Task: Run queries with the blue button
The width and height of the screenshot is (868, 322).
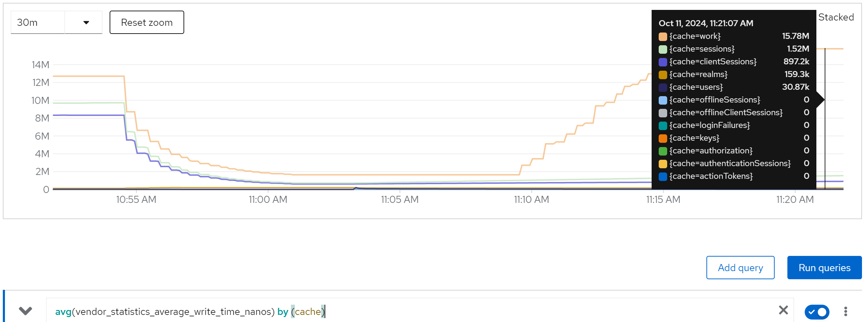Action: click(824, 268)
